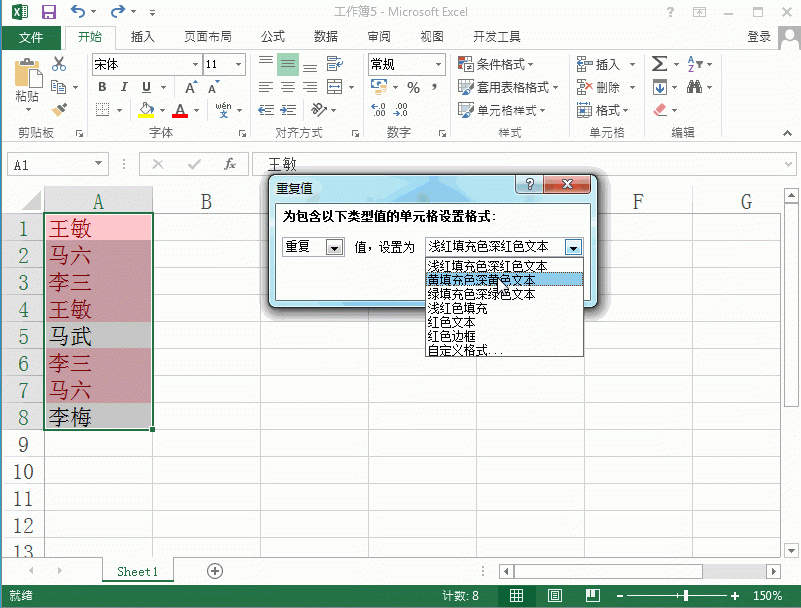Click the Find & Select binoculars icon
Screen dimensions: 801x608
(695, 86)
